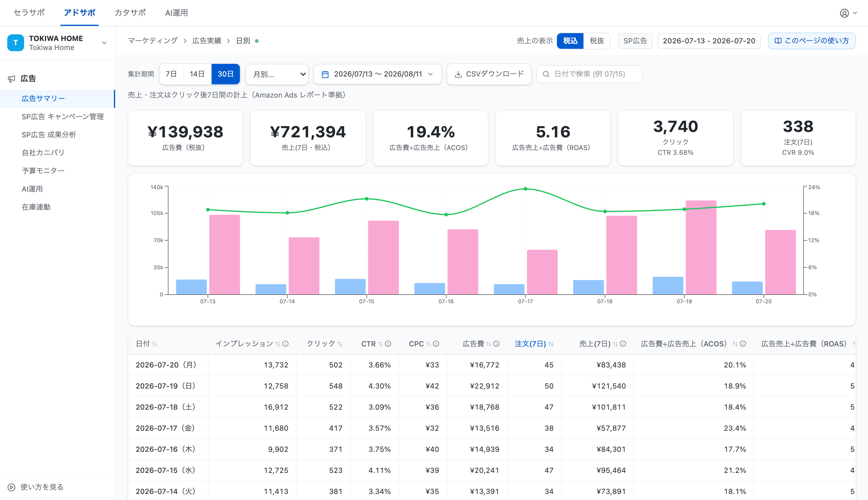Go to SP広告 成果分析 in the sidebar
Image resolution: width=868 pixels, height=500 pixels.
tap(57, 135)
